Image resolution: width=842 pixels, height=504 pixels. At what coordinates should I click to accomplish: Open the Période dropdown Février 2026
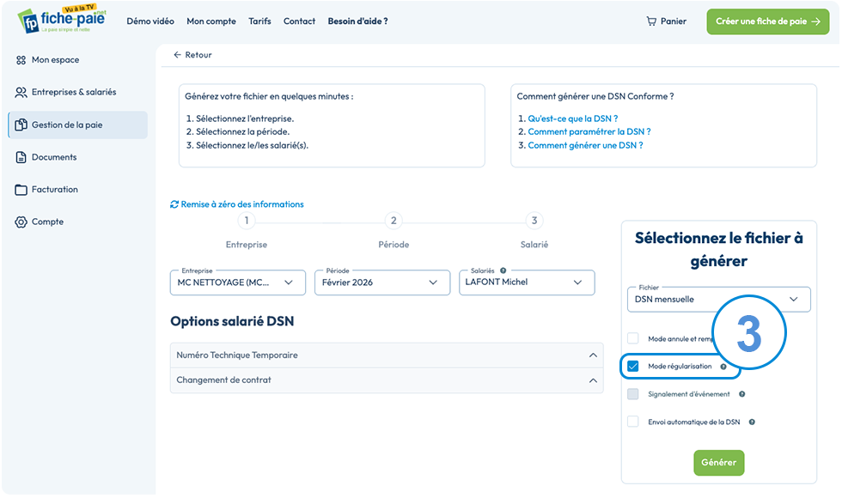[382, 282]
